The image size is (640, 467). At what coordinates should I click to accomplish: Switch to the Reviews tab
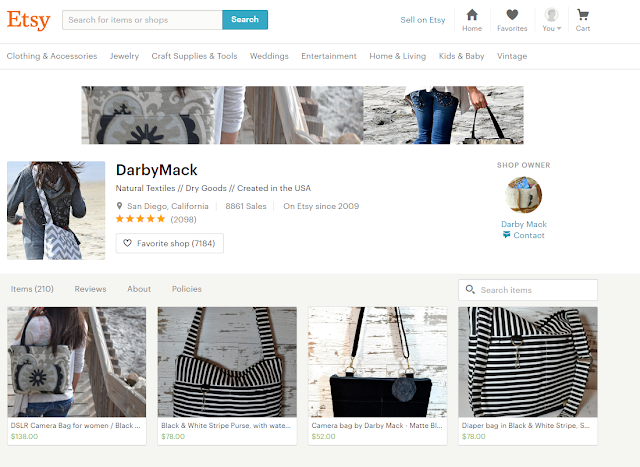tap(90, 289)
